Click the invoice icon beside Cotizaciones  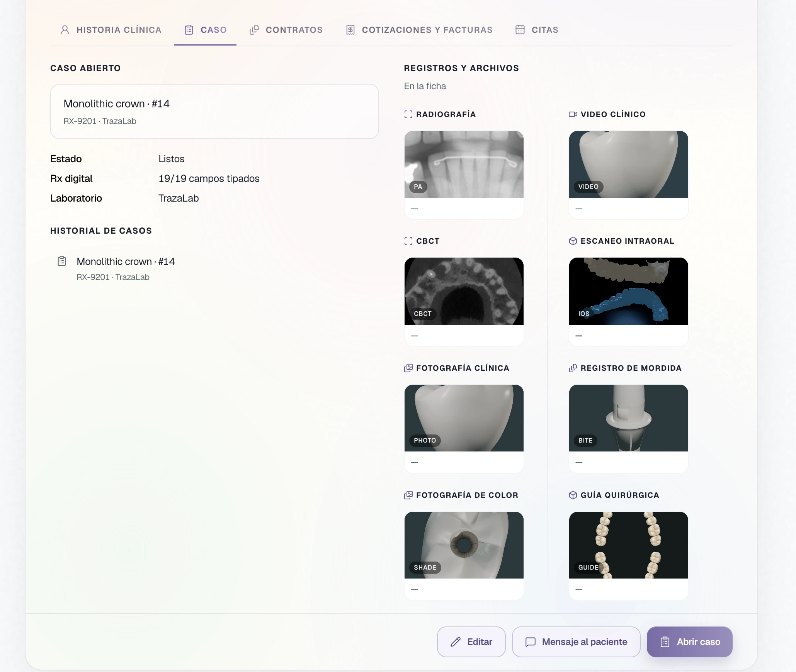coord(350,30)
